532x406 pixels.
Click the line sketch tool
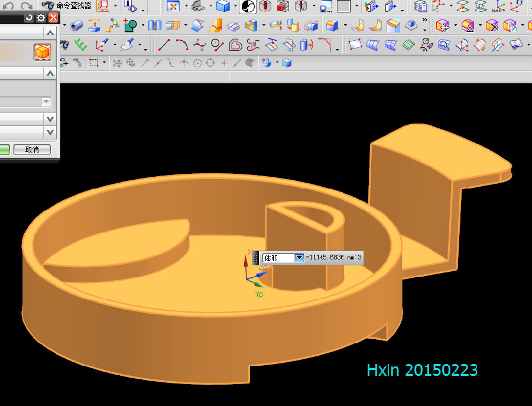tap(164, 45)
